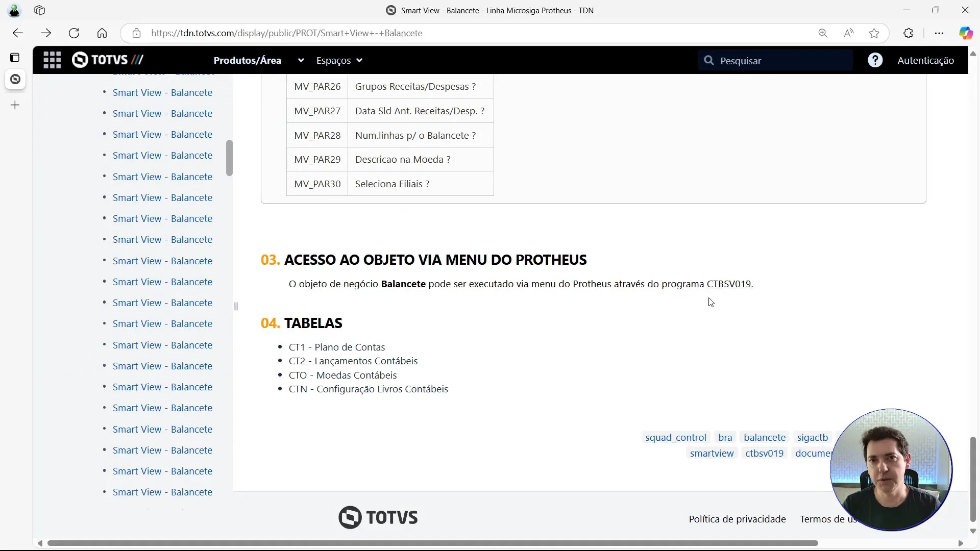
Task: Click 'CTN - Configuração Livros Contábeis' item
Action: click(369, 389)
